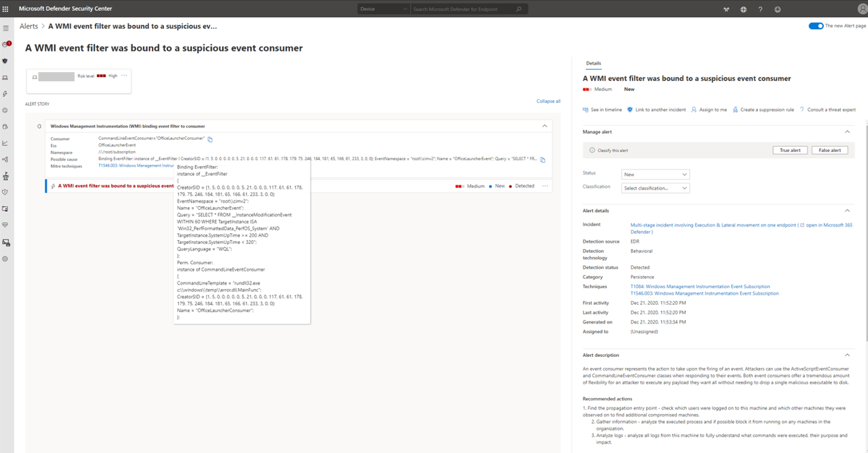Turn off the new Alert page toggle

pyautogui.click(x=816, y=26)
